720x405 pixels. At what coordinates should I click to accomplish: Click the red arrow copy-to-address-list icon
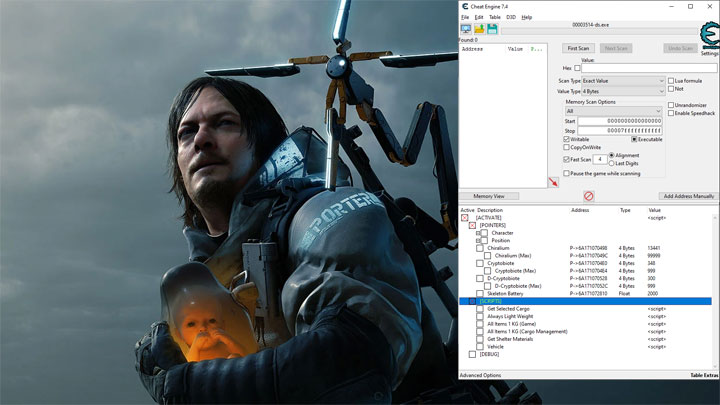pos(553,182)
